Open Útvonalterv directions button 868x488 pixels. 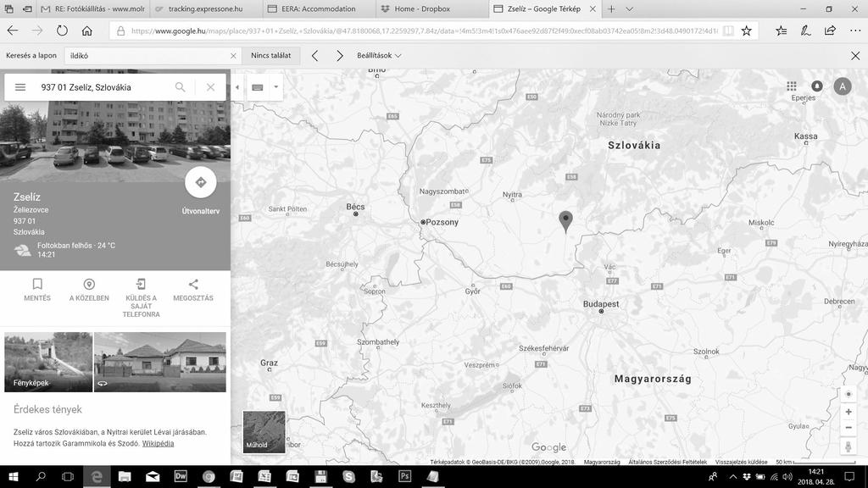200,182
